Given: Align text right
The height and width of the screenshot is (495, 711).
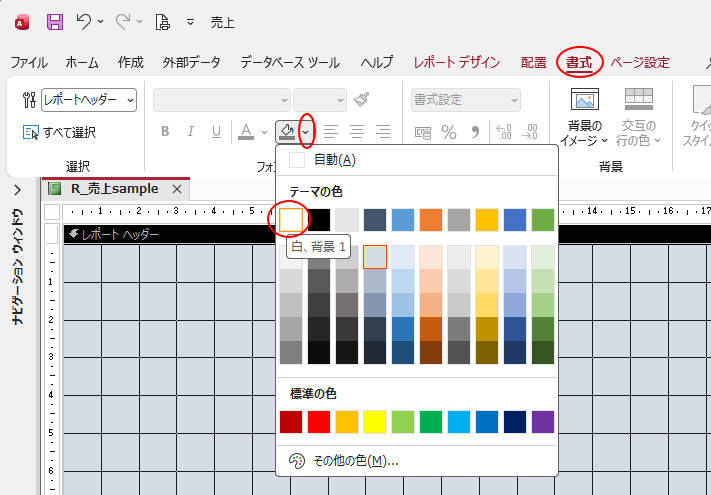Looking at the screenshot, I should [383, 131].
